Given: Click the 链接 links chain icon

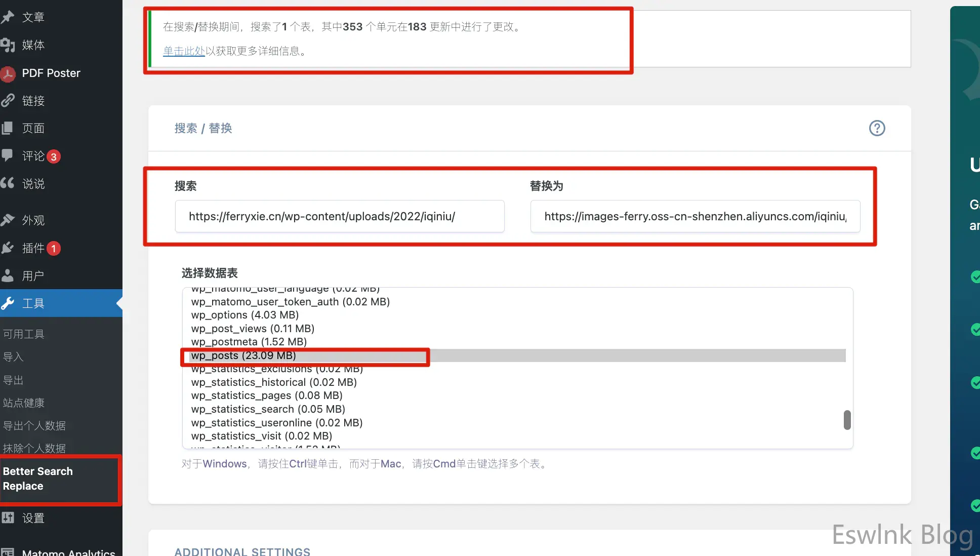Looking at the screenshot, I should coord(7,101).
